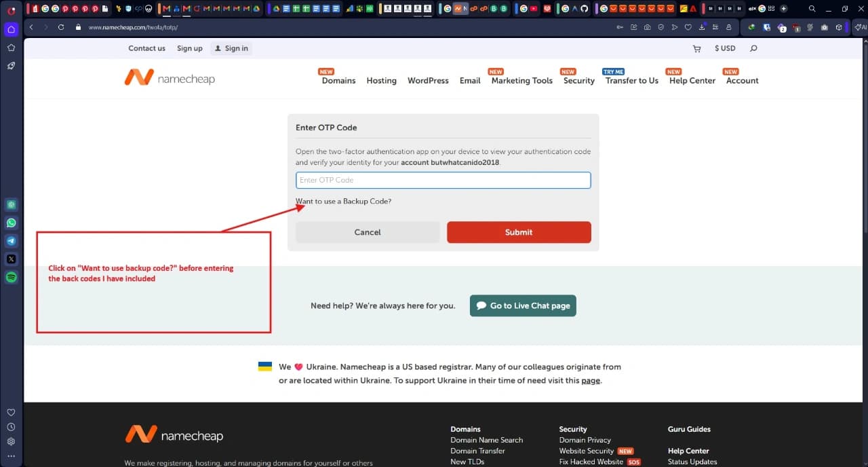Open sidebar three-dots more menu
Image resolution: width=868 pixels, height=467 pixels.
click(x=11, y=456)
